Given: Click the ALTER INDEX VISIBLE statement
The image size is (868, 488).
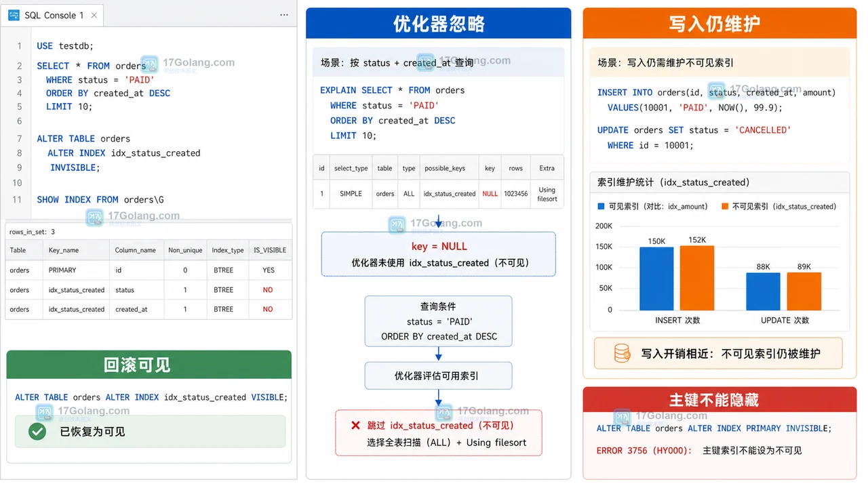Looking at the screenshot, I should [x=151, y=397].
